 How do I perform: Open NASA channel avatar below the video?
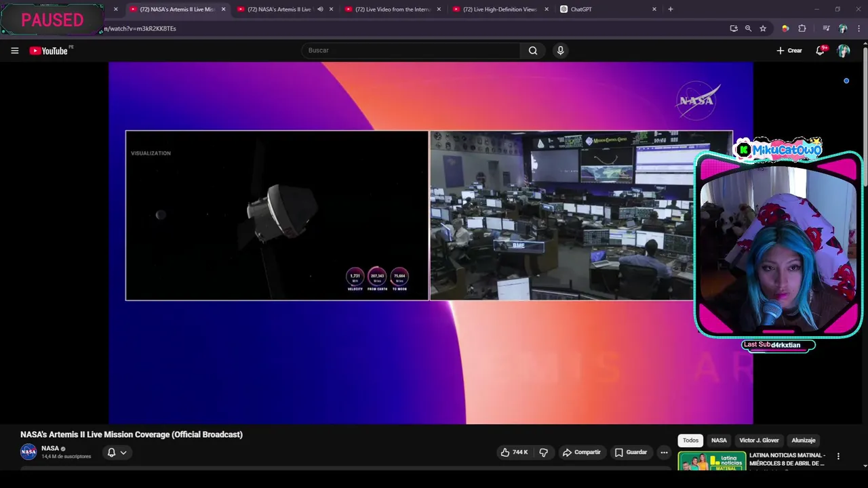[x=28, y=452]
